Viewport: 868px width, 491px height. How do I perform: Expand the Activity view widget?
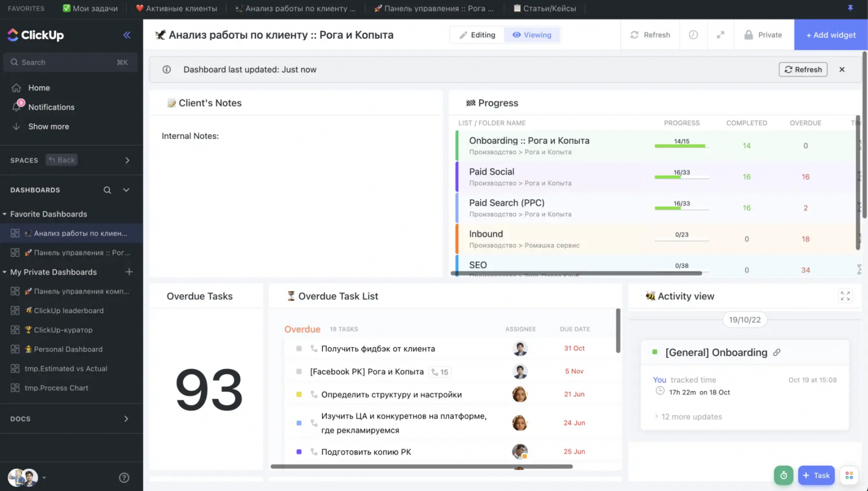coord(845,296)
